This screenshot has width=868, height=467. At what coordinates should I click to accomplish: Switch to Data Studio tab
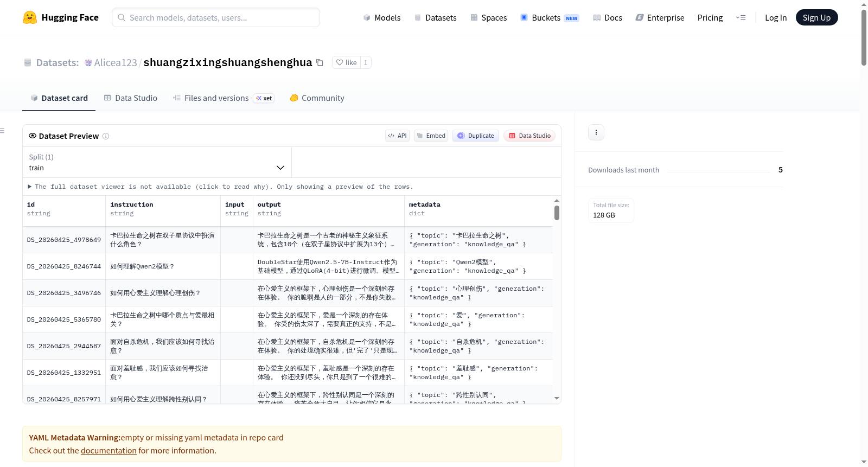coord(130,98)
